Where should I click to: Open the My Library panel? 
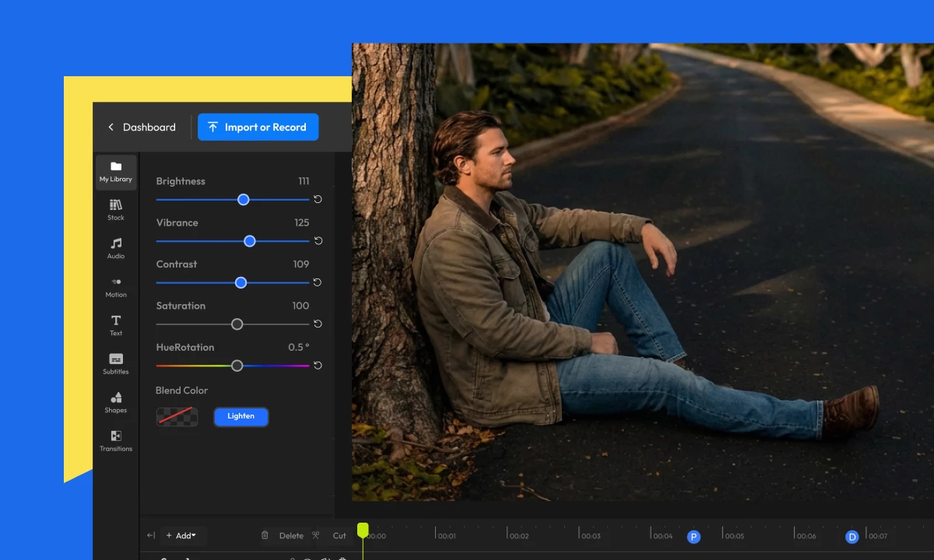[x=115, y=171]
